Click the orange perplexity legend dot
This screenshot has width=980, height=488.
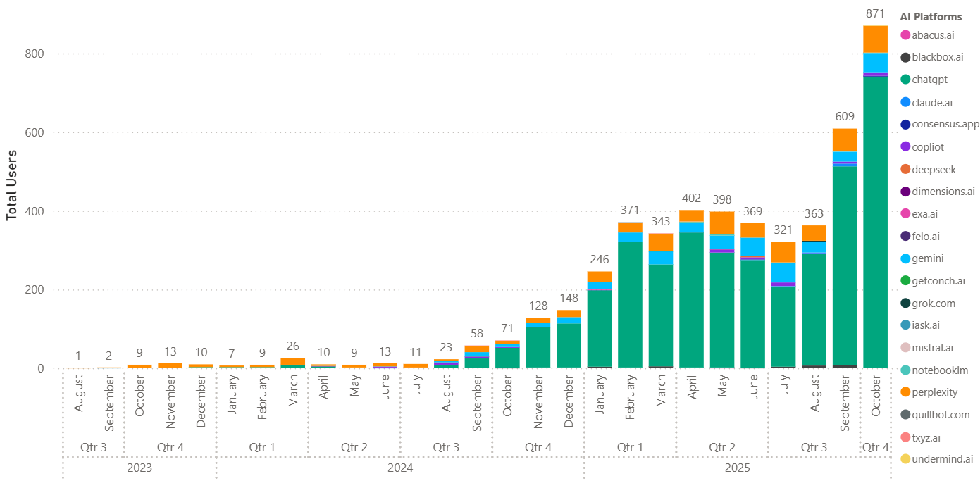tap(905, 392)
